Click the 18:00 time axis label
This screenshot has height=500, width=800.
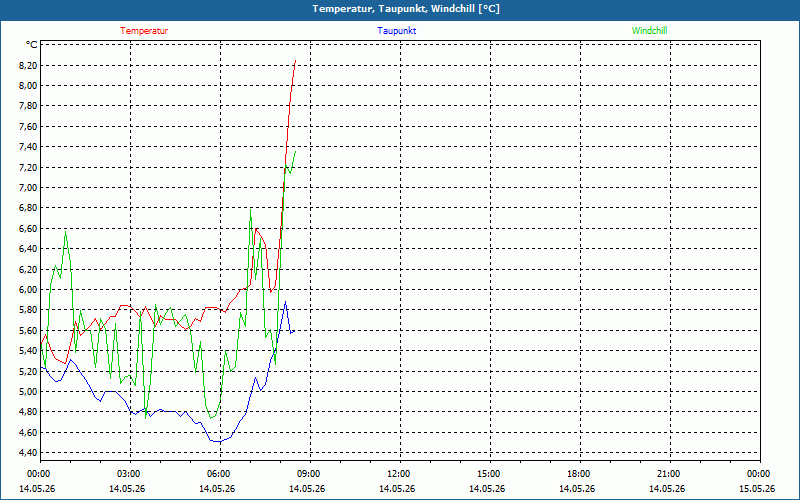tap(577, 474)
